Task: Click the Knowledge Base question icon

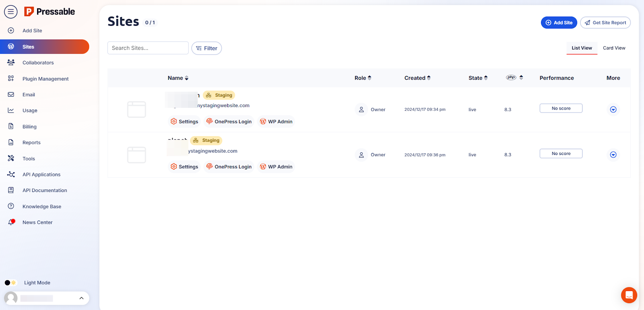Action: (x=11, y=206)
